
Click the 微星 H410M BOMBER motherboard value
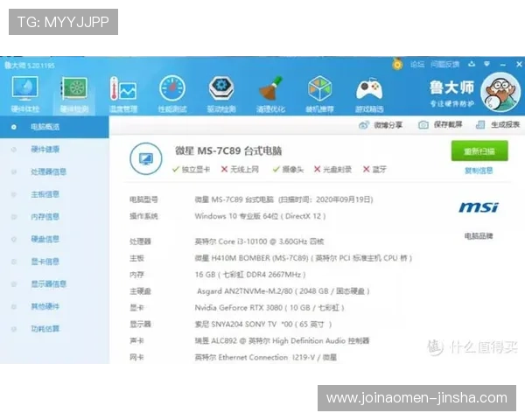304,258
